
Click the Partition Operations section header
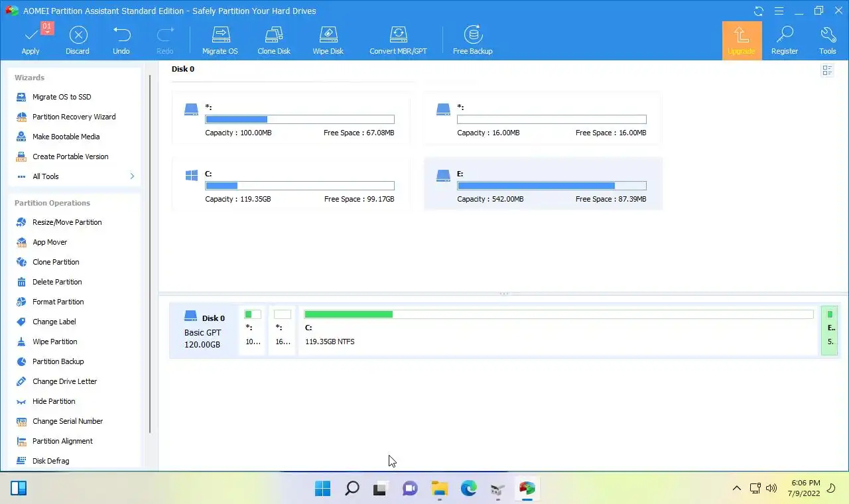tap(52, 203)
